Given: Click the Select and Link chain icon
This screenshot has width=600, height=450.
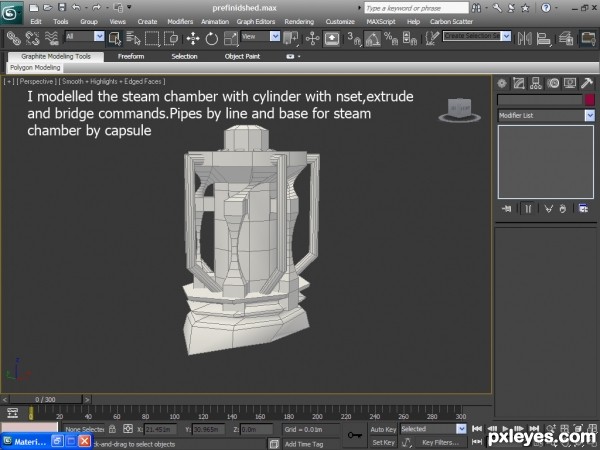Looking at the screenshot, I should click(x=13, y=38).
